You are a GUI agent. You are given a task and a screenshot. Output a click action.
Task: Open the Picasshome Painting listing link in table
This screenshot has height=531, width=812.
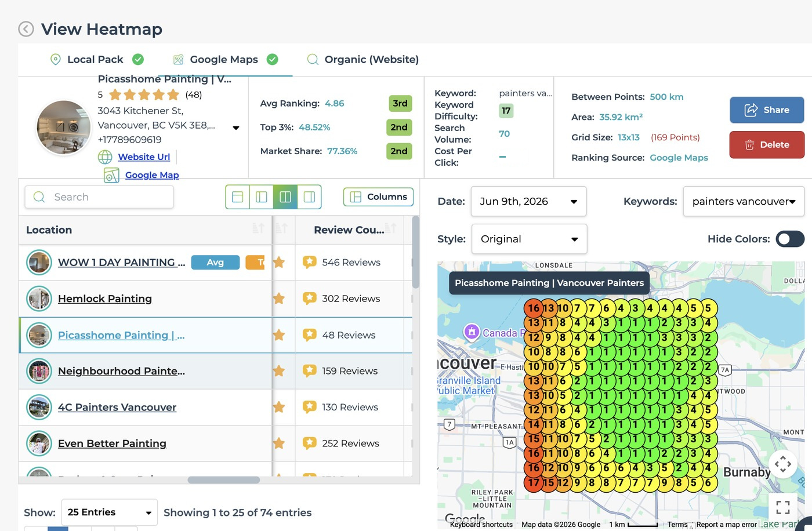121,335
